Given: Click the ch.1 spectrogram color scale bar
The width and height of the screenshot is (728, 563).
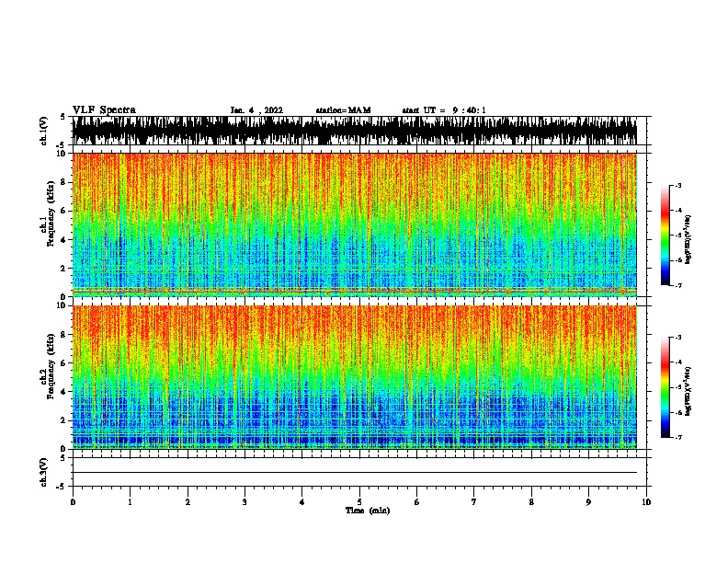Looking at the screenshot, I should (x=665, y=236).
